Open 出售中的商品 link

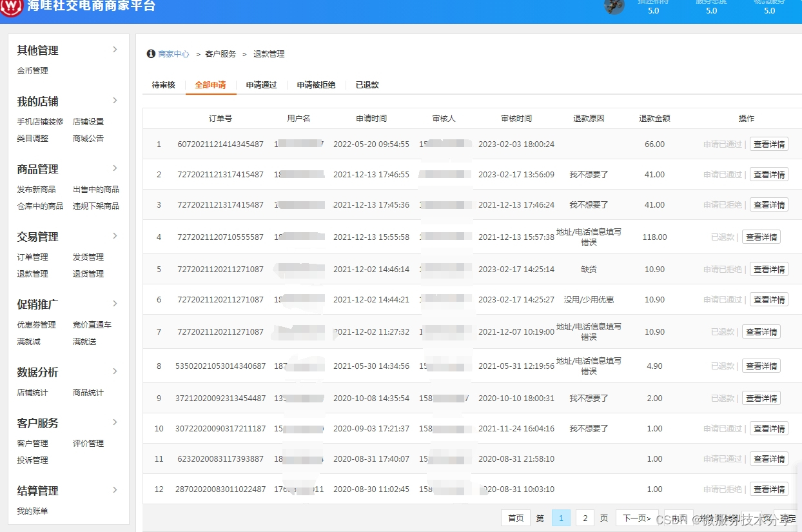(96, 190)
